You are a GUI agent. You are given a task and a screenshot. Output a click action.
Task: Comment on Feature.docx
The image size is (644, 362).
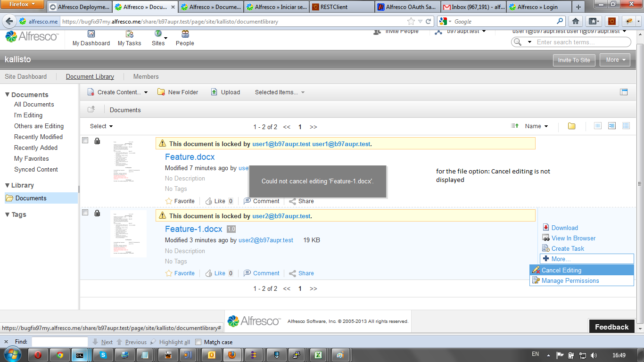tap(262, 201)
